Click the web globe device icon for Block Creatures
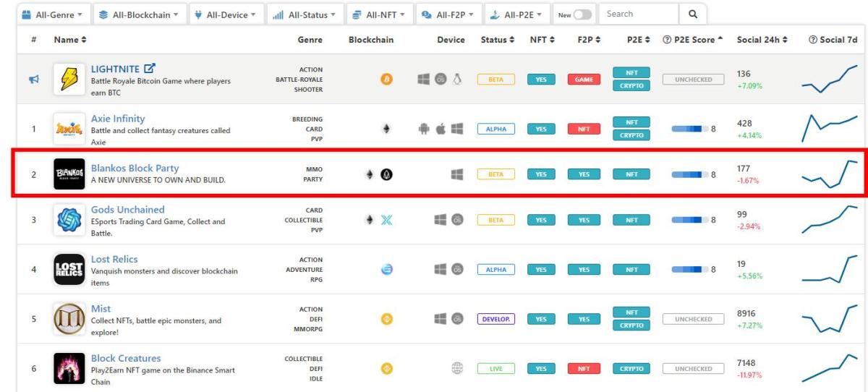Image resolution: width=868 pixels, height=392 pixels. click(457, 368)
